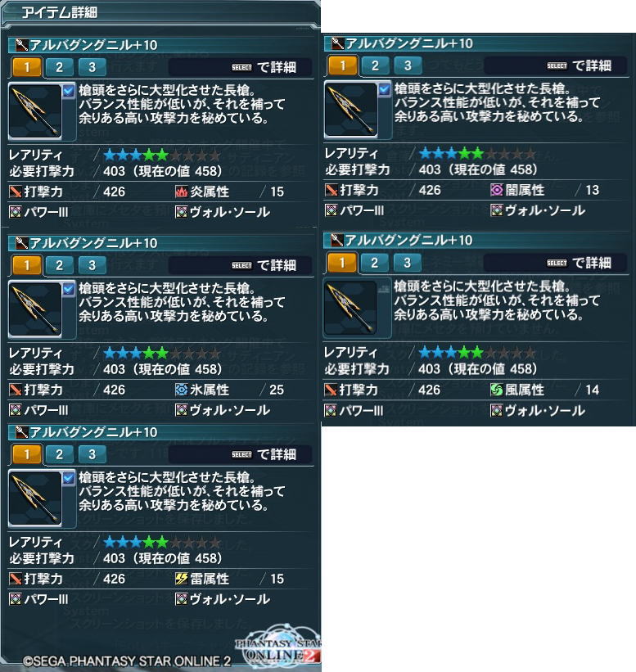Select tab 3 on the lightning-element spear
This screenshot has width=636, height=672.
point(92,454)
